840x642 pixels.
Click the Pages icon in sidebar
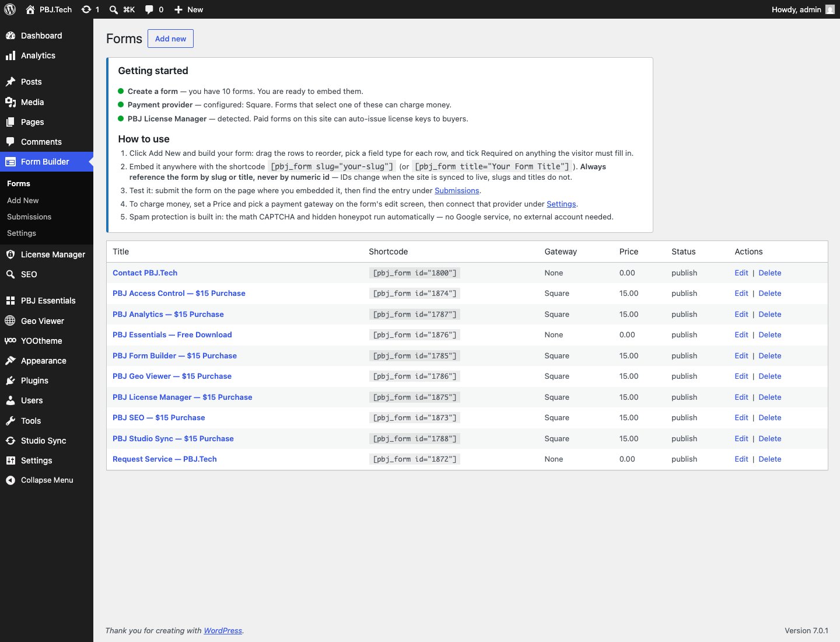coord(10,122)
